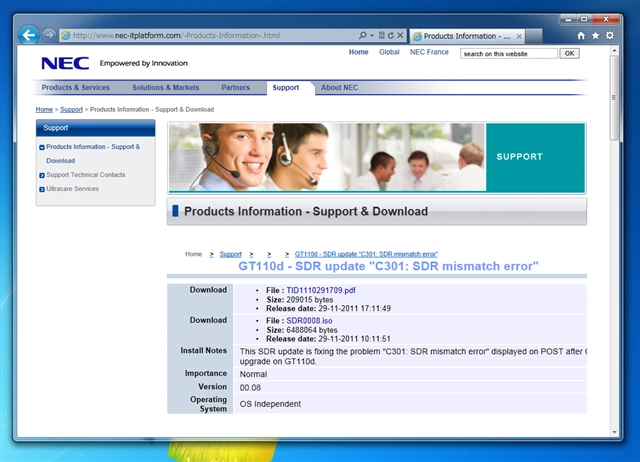Minimize the browser window

tap(567, 19)
